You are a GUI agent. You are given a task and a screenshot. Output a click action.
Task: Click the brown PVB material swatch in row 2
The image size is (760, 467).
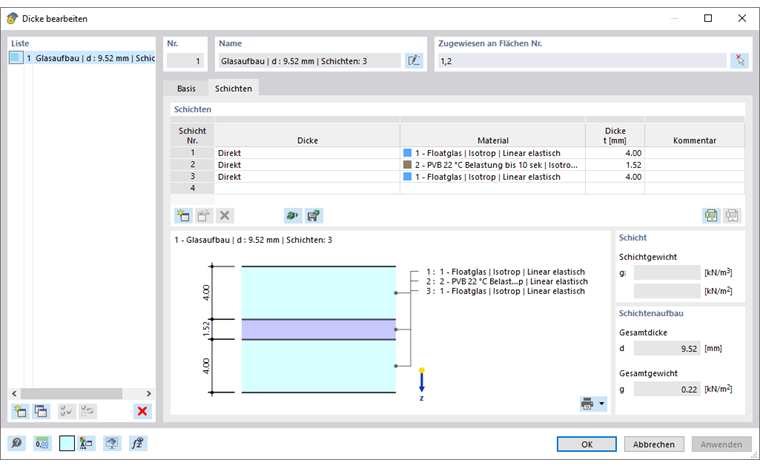407,165
